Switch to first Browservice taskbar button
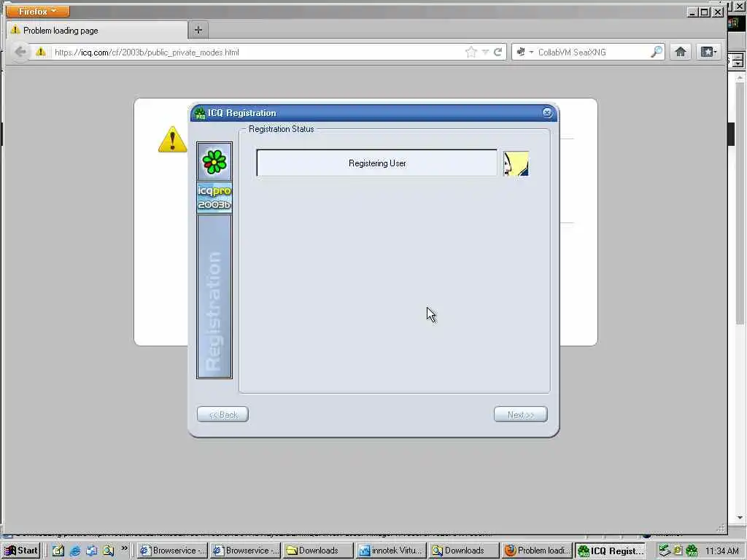This screenshot has height=560, width=747. (x=172, y=551)
